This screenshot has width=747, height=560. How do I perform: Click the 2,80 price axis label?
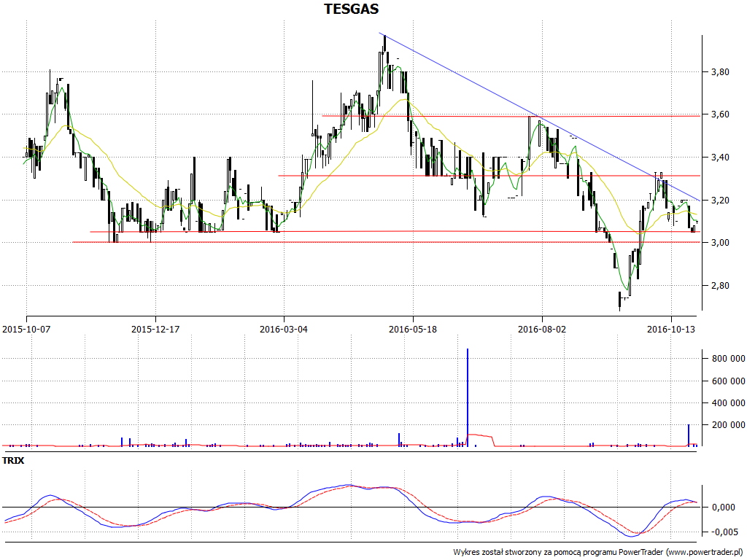[720, 286]
